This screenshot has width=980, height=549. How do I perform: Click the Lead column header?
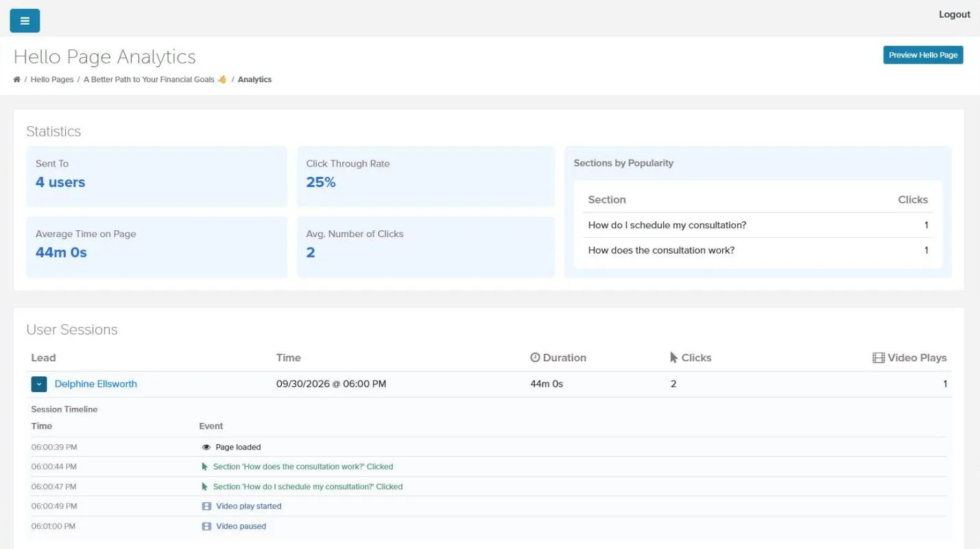pyautogui.click(x=43, y=358)
